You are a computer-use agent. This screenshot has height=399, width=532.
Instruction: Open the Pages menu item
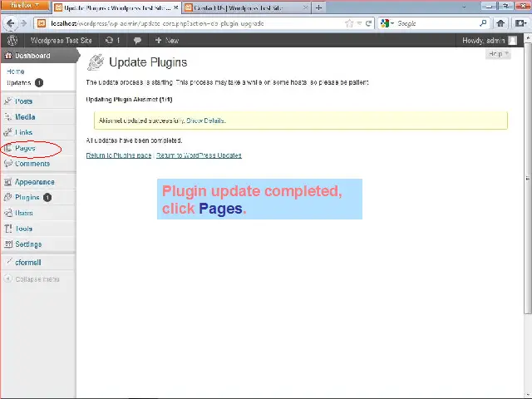pyautogui.click(x=25, y=148)
